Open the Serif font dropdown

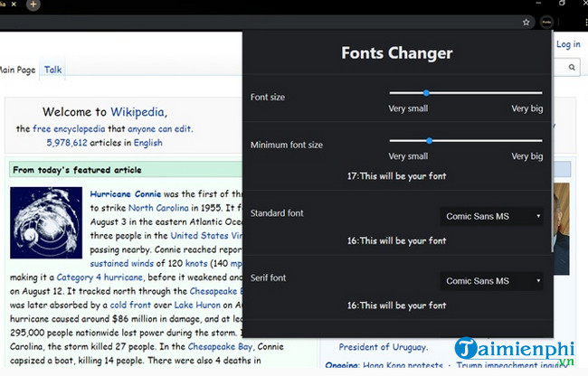coord(491,281)
